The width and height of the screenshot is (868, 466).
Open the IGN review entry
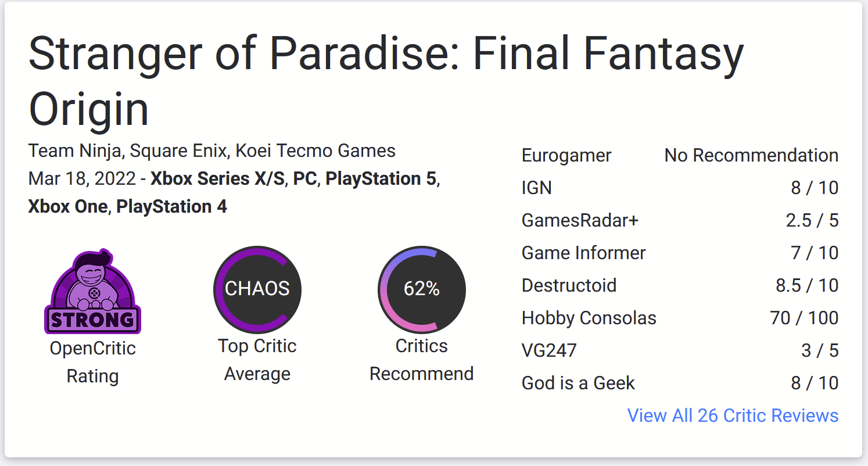point(680,188)
